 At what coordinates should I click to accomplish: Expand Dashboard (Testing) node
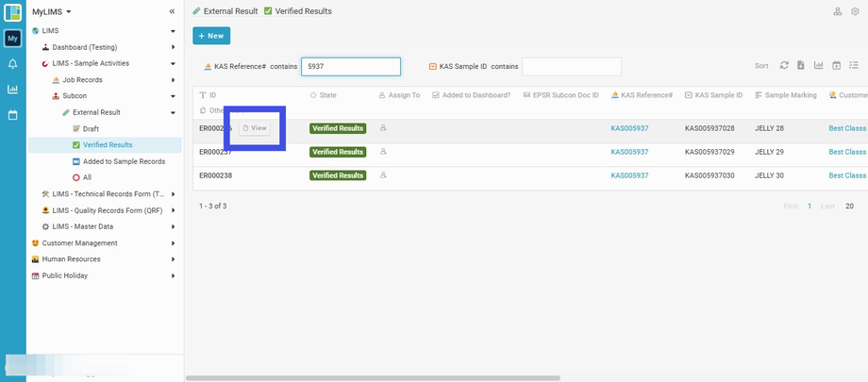[174, 47]
